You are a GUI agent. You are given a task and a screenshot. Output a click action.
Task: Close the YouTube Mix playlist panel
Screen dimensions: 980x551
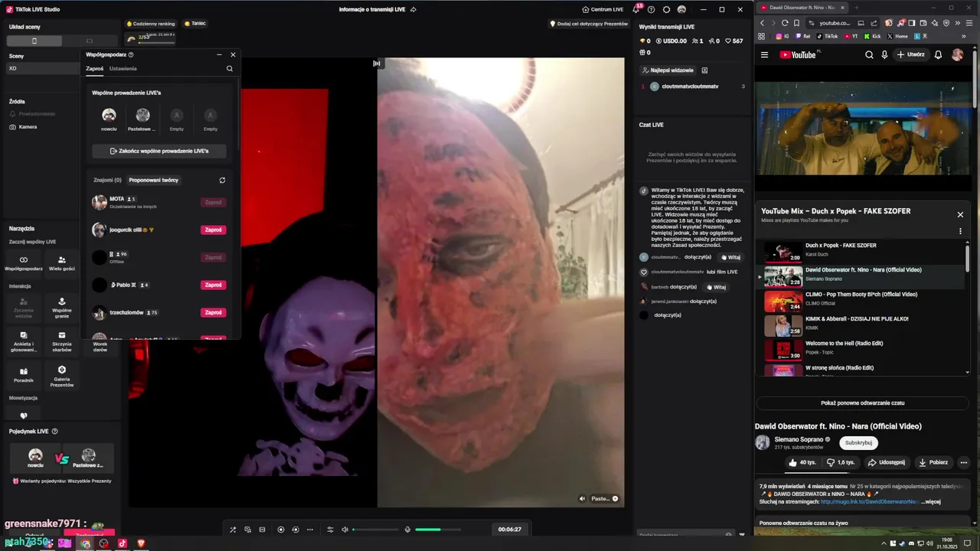click(x=960, y=214)
